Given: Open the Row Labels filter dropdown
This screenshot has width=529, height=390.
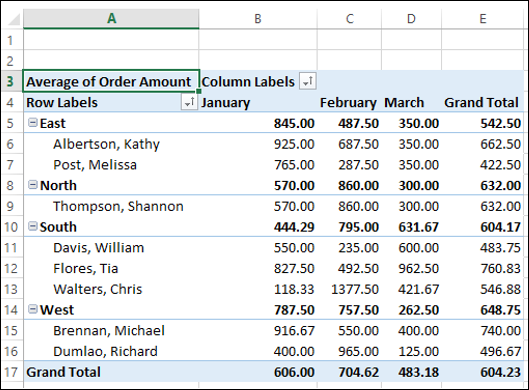Looking at the screenshot, I should [x=189, y=102].
